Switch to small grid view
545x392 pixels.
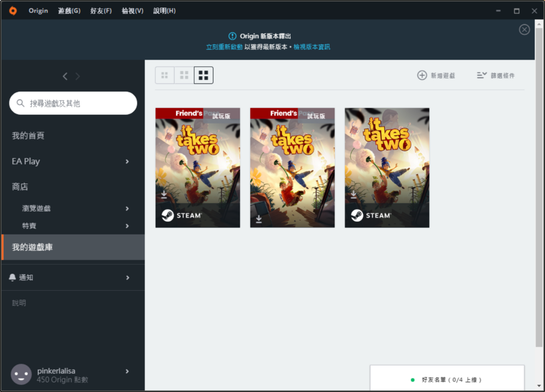165,75
